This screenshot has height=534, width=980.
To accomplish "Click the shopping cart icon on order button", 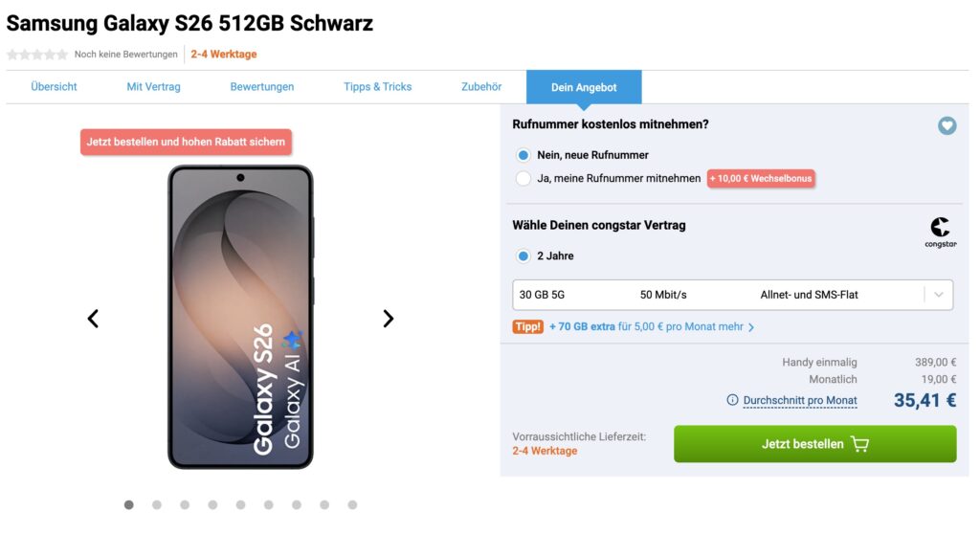I will (859, 444).
